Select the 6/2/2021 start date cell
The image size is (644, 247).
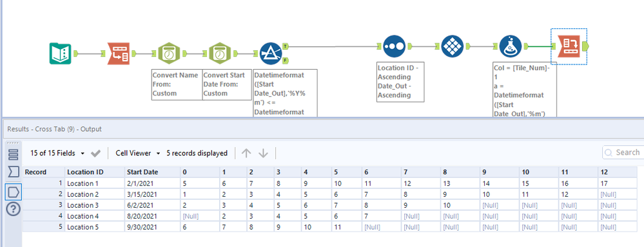[152, 205]
